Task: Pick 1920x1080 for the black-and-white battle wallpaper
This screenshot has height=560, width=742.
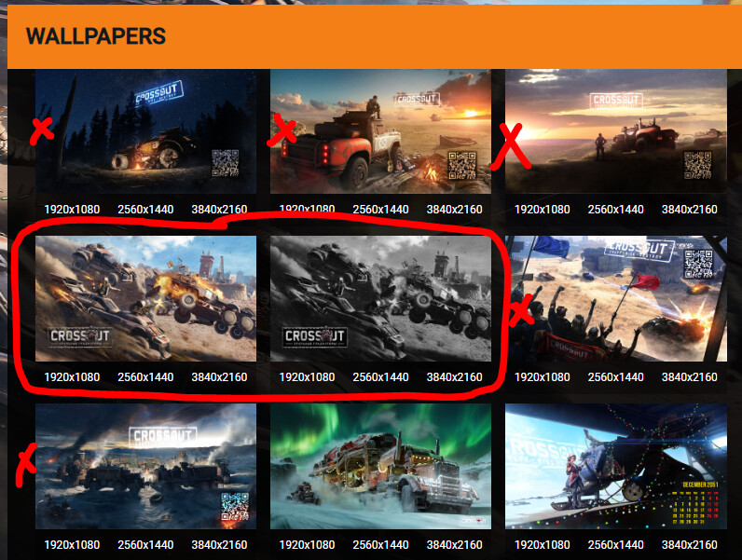Action: 307,377
